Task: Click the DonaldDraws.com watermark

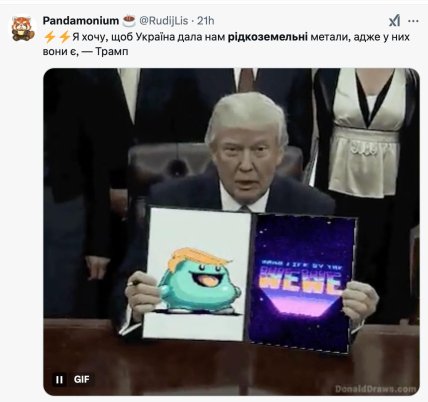Action: (x=375, y=389)
